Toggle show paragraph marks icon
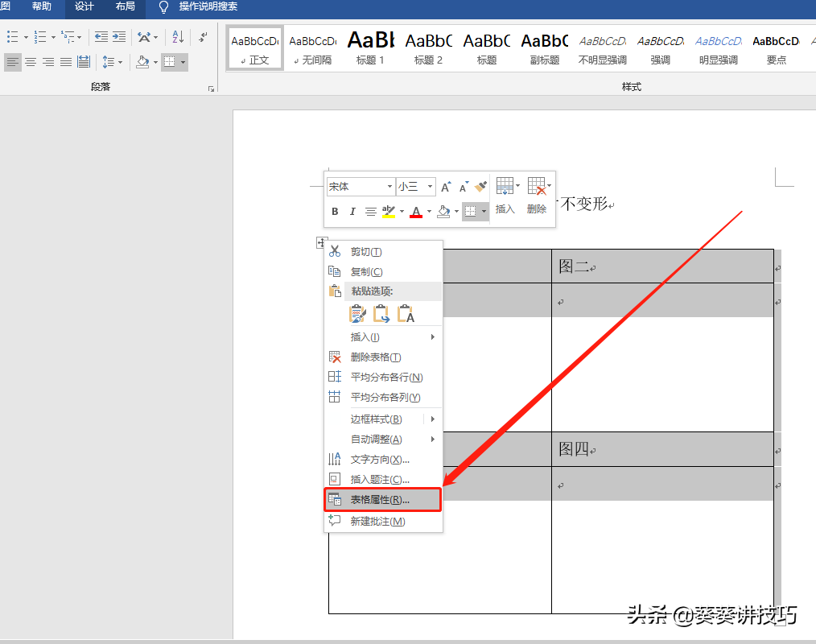Image resolution: width=816 pixels, height=644 pixels. pos(204,37)
